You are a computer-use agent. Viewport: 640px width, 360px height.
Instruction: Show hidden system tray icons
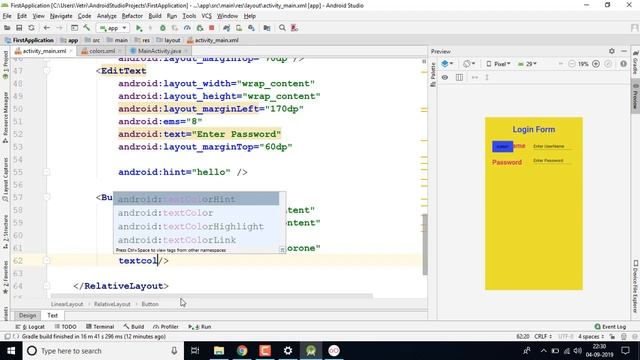click(x=543, y=351)
